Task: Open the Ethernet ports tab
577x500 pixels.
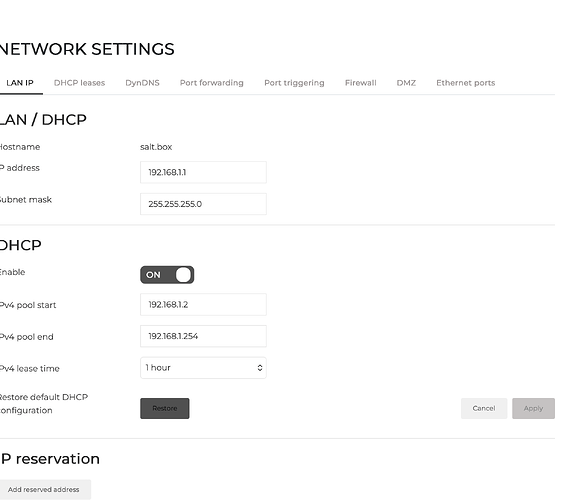Action: point(466,83)
